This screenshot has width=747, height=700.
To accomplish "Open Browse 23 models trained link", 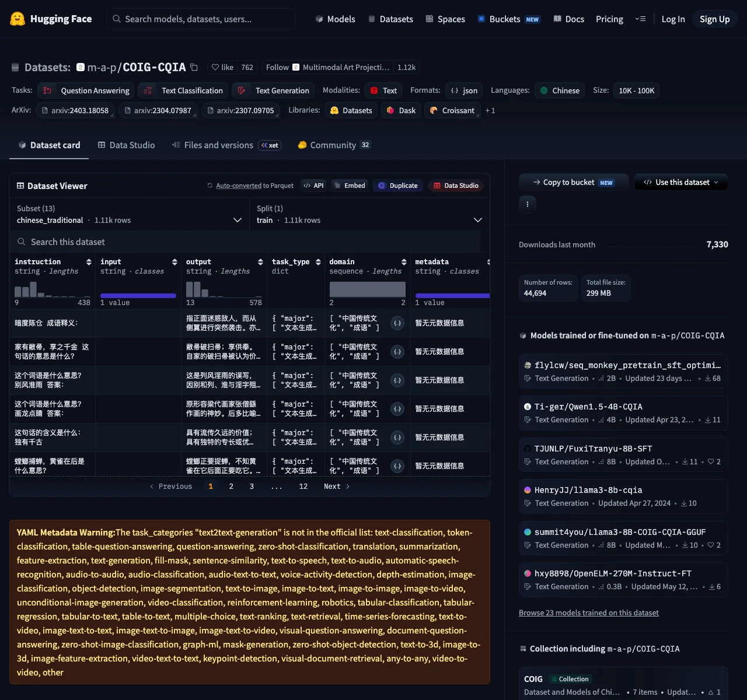I will (589, 613).
